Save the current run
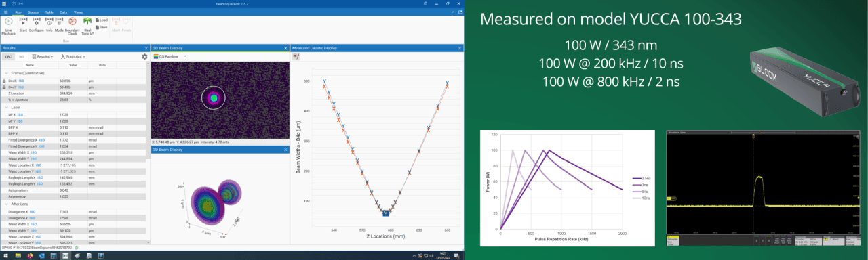This screenshot has width=868, height=260. point(102,27)
